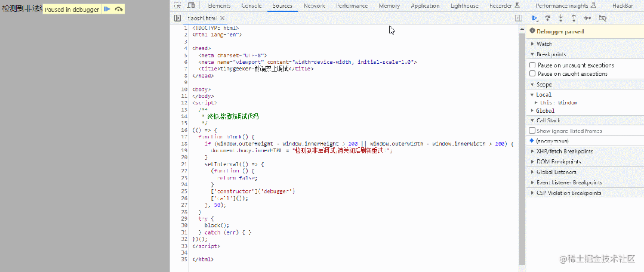Click the 'Debugger paused' status text
This screenshot has width=644, height=272.
click(x=560, y=32)
